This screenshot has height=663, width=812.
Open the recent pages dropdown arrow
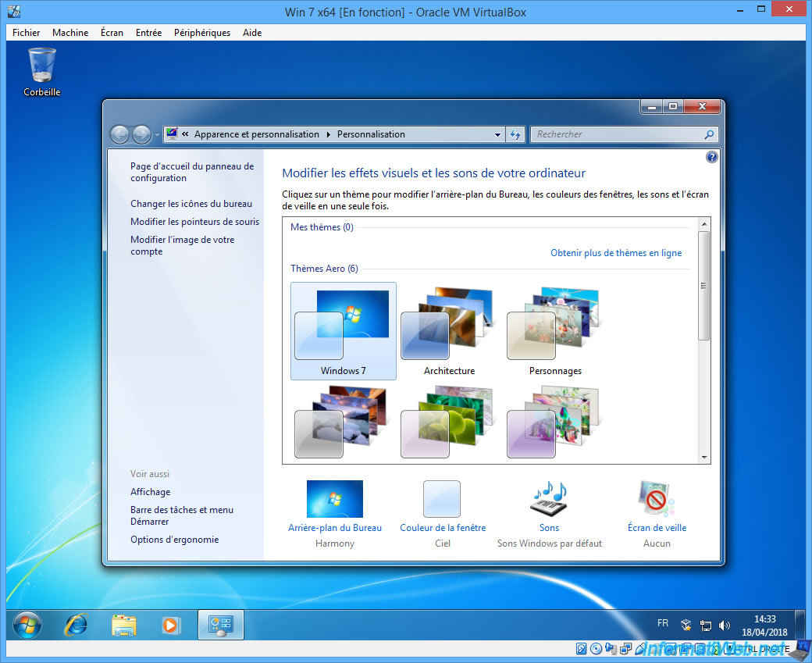click(157, 135)
